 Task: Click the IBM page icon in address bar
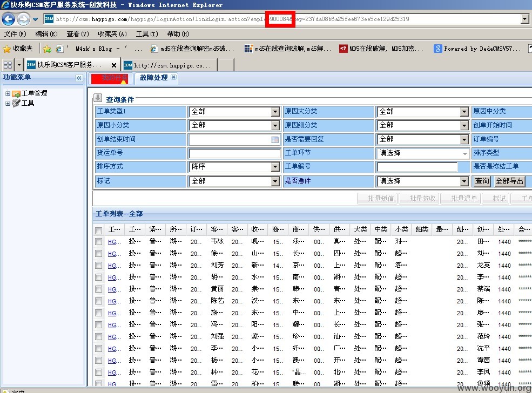point(49,19)
